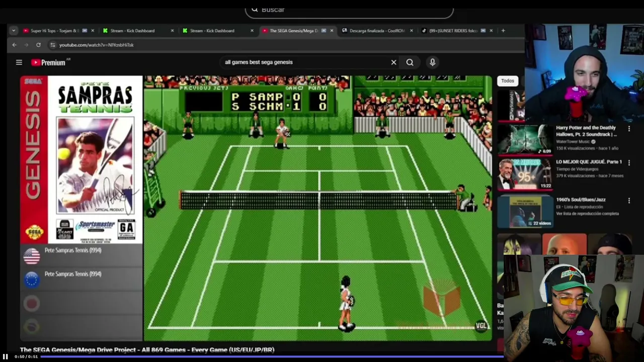Open the LO MEJOR QUE JUGUÉ. Parte 1 title
Screen dimensions: 644x362
[x=589, y=162]
